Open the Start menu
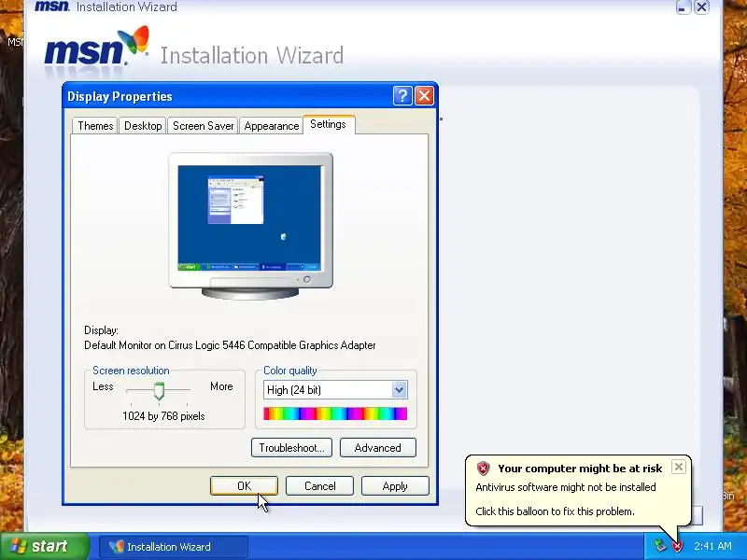Viewport: 747px width, 560px height. pos(44,546)
